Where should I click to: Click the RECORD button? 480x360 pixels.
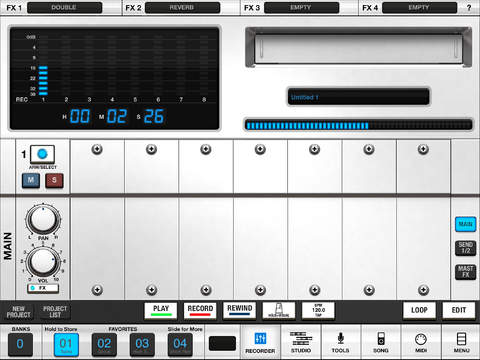tap(200, 310)
